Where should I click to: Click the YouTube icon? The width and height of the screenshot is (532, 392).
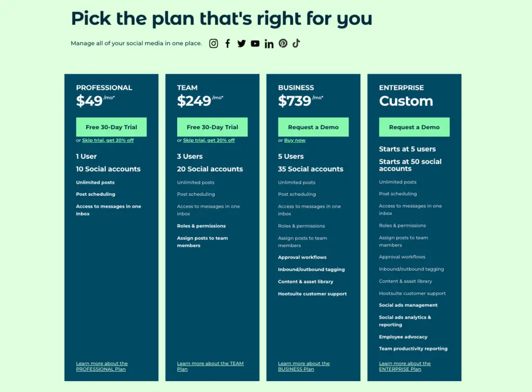click(x=255, y=44)
